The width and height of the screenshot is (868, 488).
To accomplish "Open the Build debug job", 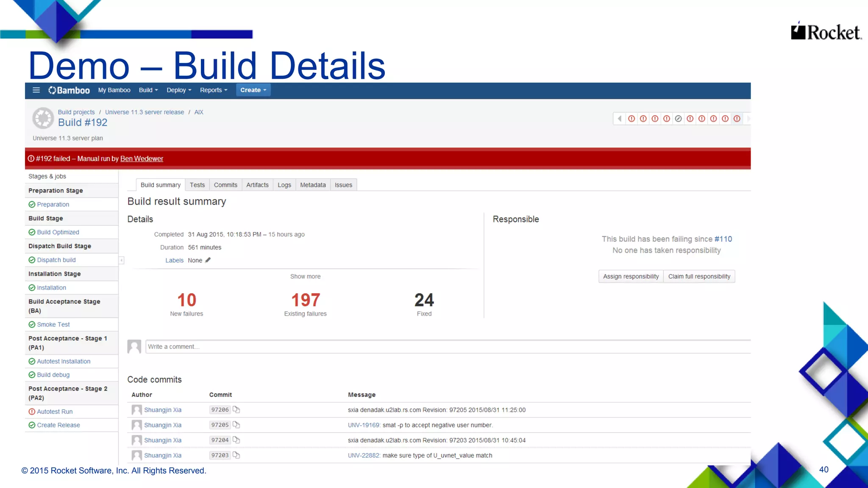I will pos(53,375).
